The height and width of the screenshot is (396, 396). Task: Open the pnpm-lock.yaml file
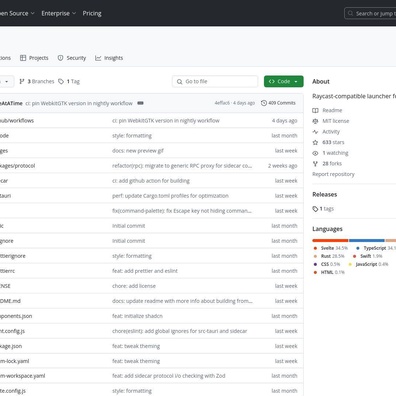(14, 361)
